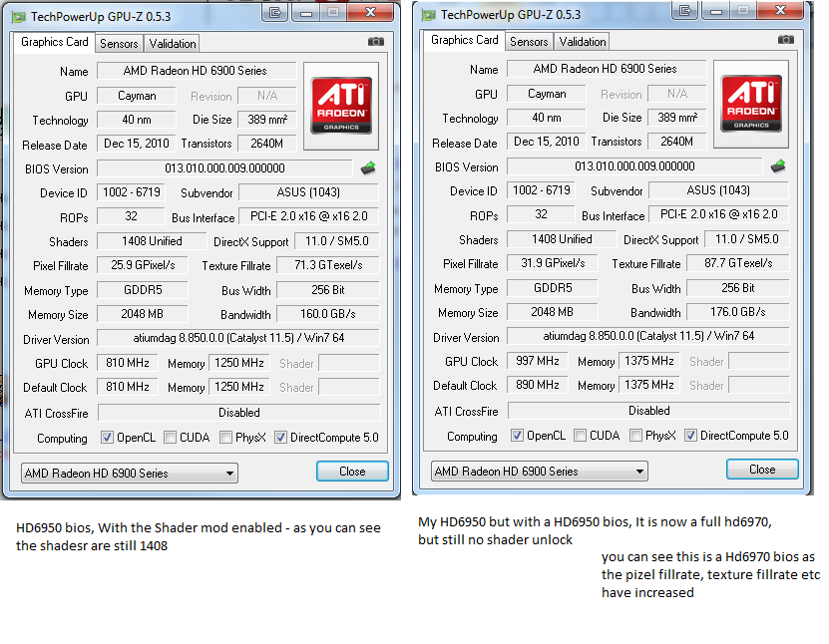The image size is (829, 644).
Task: Click 1408 Unified Shaders value in right window
Action: coord(562,239)
